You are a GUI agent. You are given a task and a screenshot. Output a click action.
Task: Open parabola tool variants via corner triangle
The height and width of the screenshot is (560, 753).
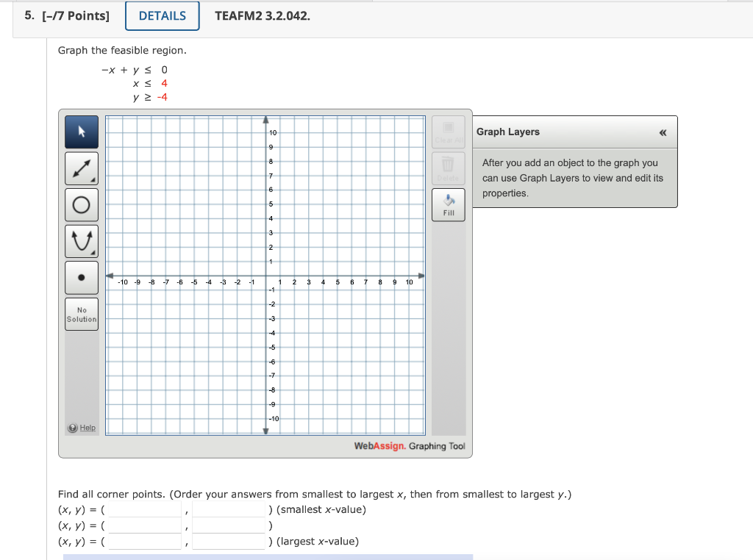[92, 252]
